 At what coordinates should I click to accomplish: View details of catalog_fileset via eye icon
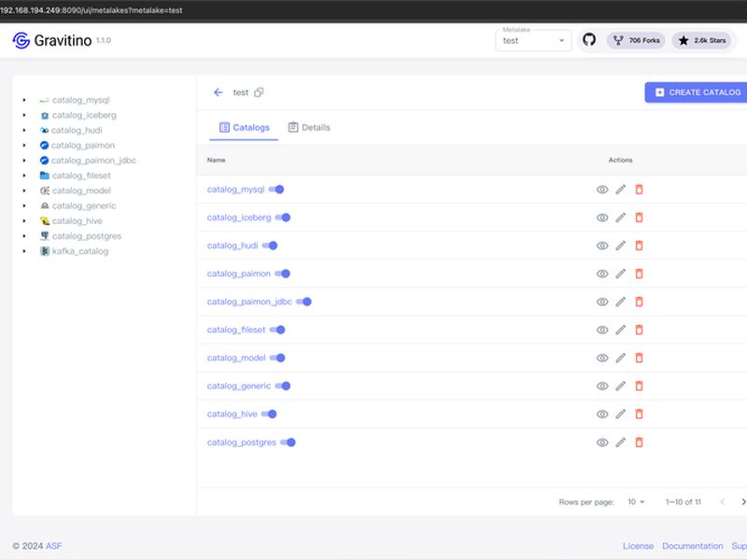(602, 330)
